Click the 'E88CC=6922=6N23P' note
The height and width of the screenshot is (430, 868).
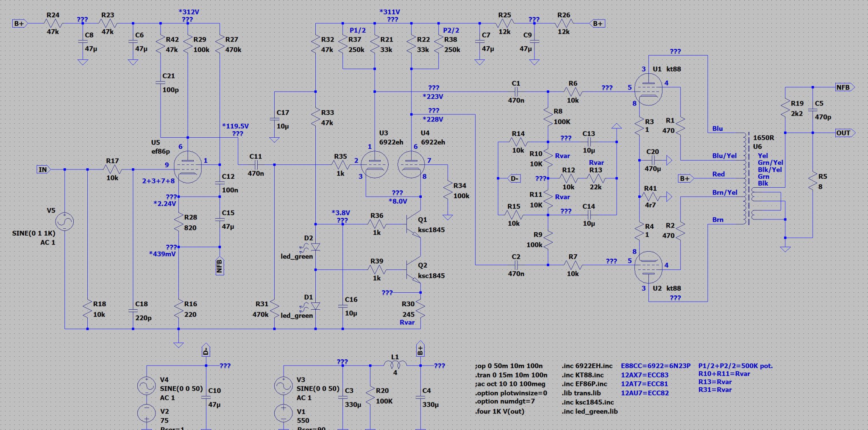[x=656, y=366]
